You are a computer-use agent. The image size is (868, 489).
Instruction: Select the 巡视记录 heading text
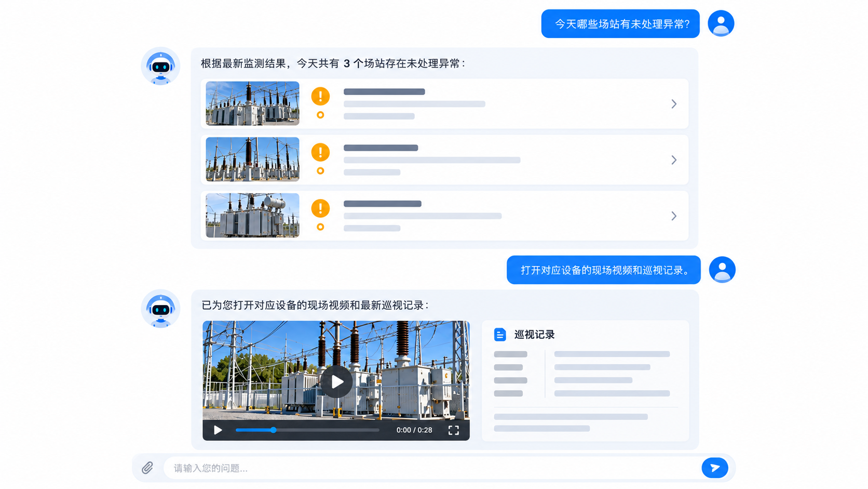(534, 335)
